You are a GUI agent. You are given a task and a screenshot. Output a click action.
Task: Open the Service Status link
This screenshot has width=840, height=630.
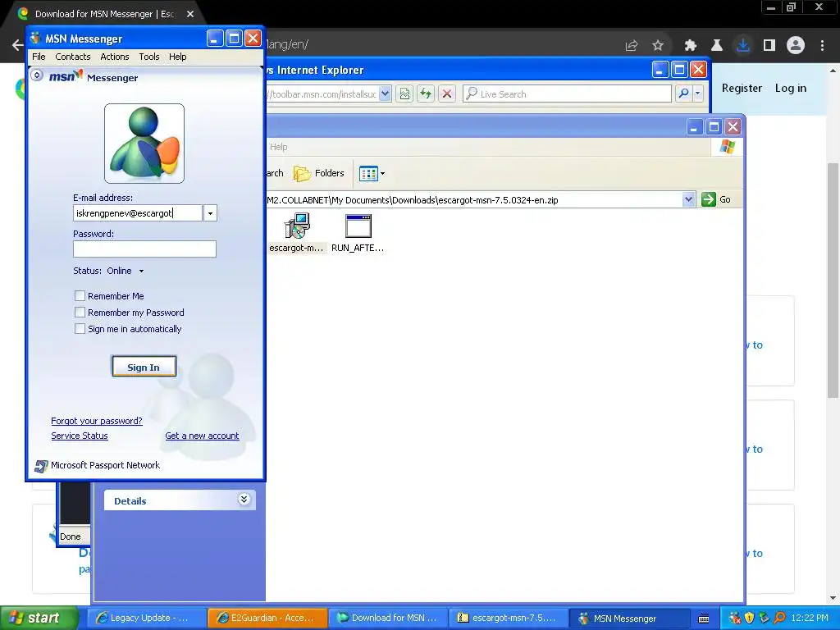(80, 436)
